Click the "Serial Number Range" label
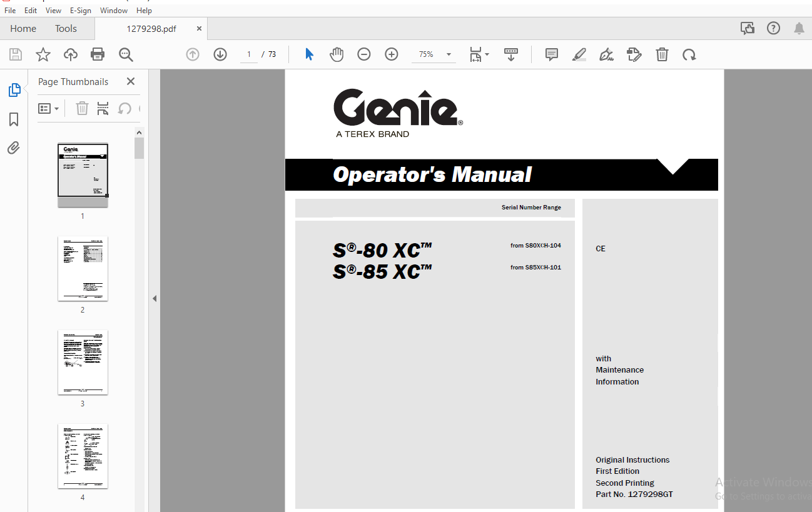The image size is (812, 512). click(531, 208)
